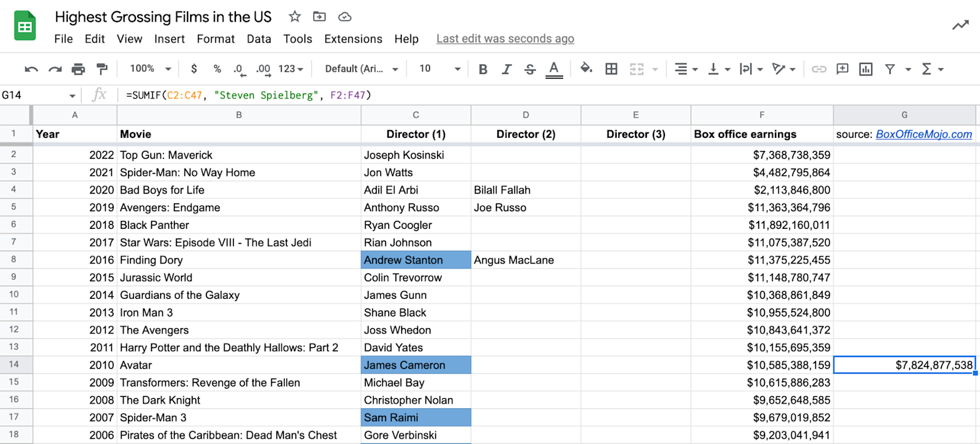The image size is (980, 444).
Task: Format as currency with the dollar icon
Action: coord(194,69)
